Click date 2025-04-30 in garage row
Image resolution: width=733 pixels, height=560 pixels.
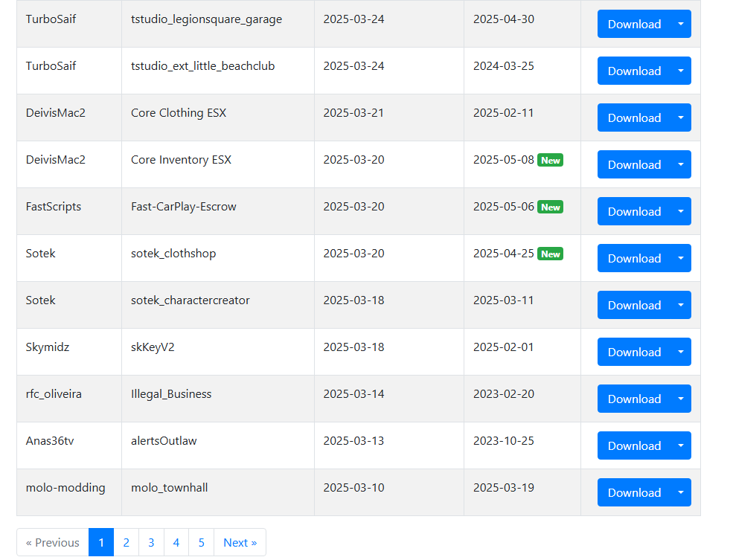[504, 19]
